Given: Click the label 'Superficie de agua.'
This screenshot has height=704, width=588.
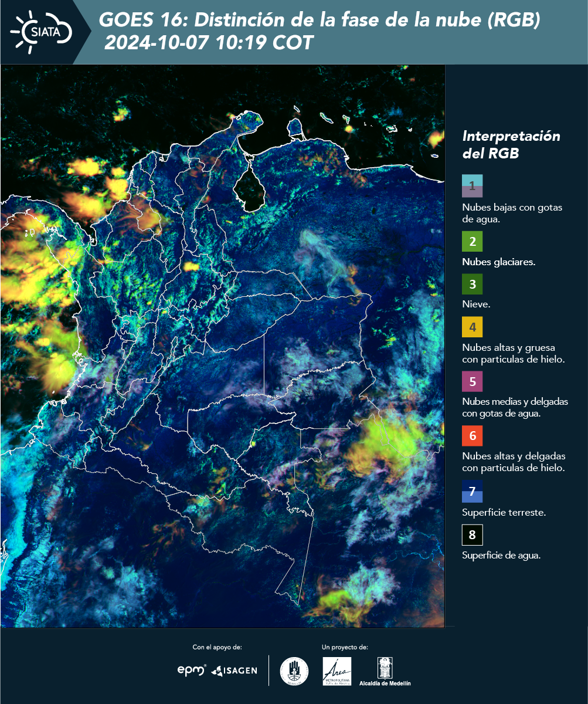Looking at the screenshot, I should tap(501, 556).
